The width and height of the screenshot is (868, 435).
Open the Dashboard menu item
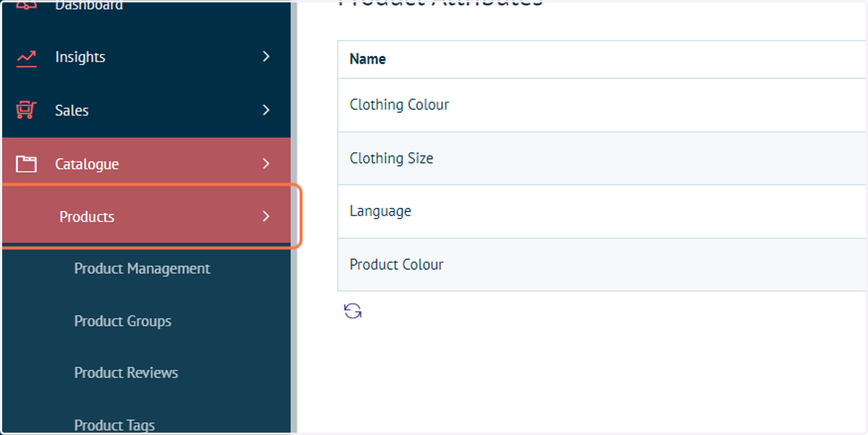(146, 7)
